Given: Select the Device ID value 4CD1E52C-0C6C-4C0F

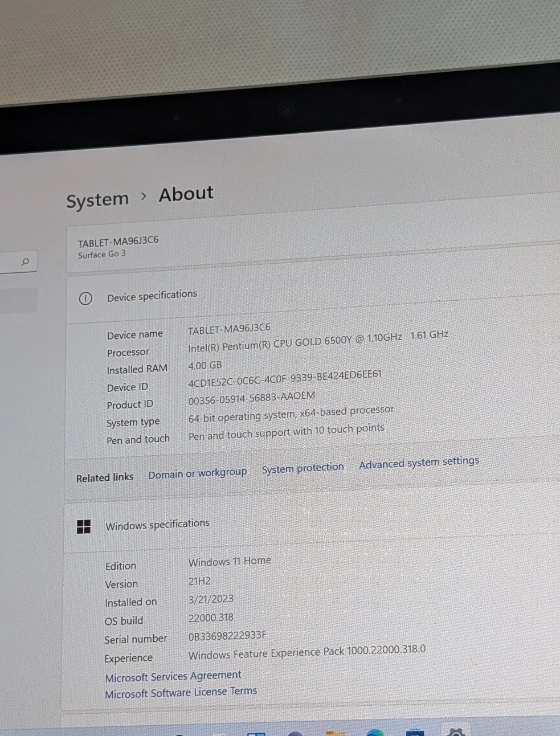Looking at the screenshot, I should pos(285,379).
